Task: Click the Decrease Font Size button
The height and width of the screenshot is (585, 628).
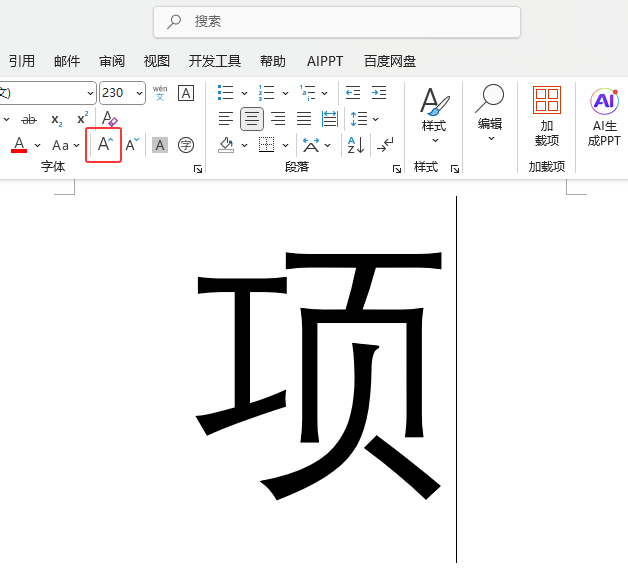Action: click(132, 145)
